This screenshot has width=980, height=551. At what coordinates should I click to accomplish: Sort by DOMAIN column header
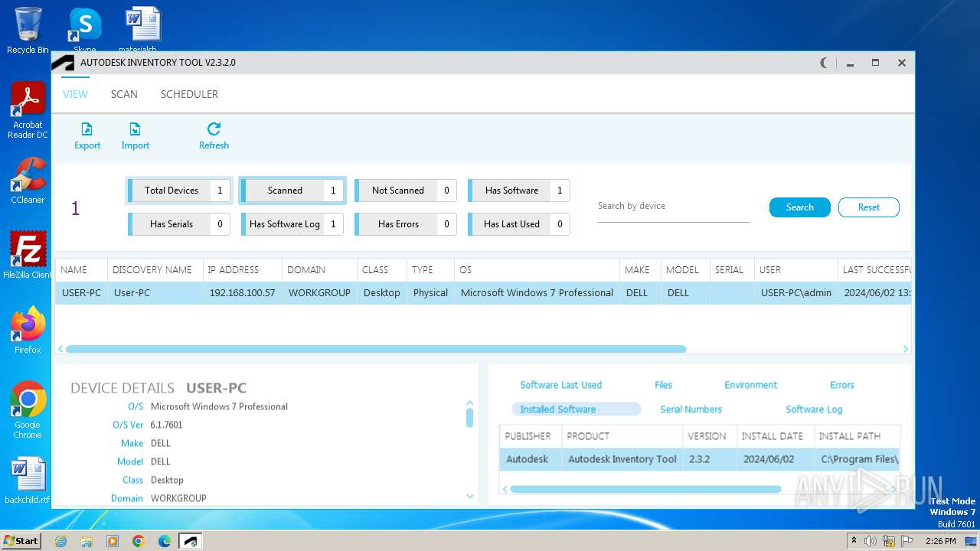[x=319, y=270]
